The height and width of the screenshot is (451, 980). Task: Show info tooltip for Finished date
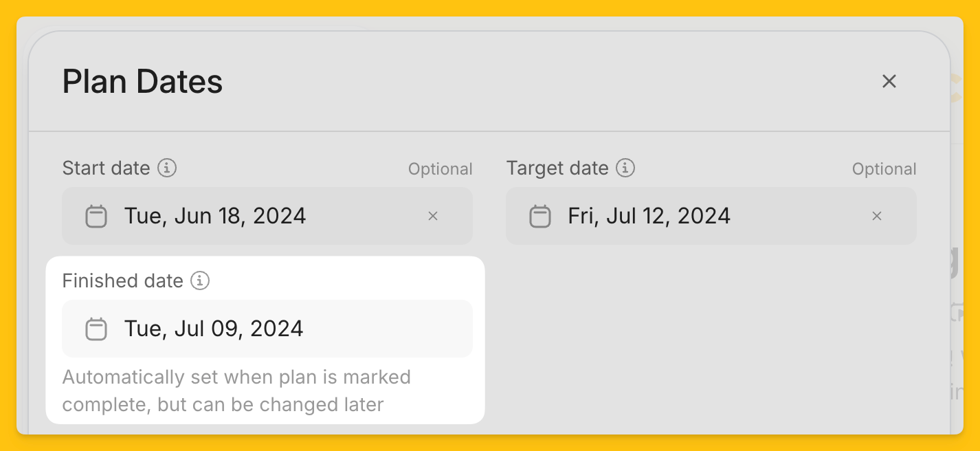pos(200,280)
